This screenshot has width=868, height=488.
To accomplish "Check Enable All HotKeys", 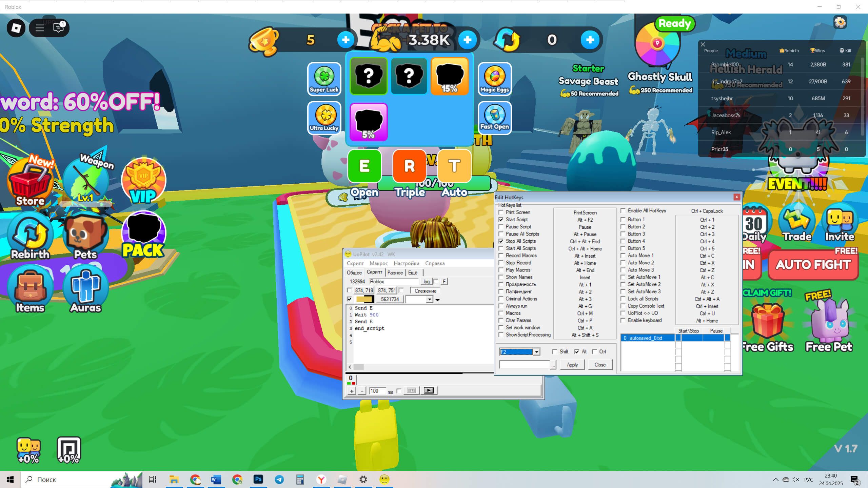I will click(x=623, y=210).
